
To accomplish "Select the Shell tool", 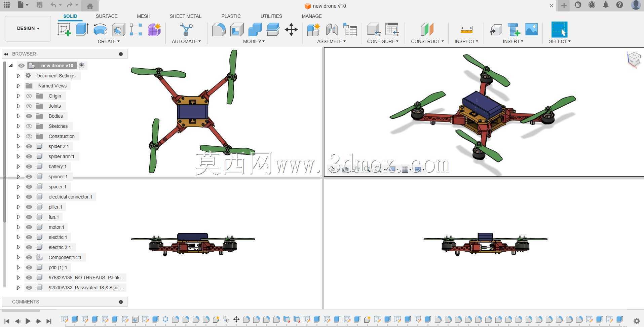I will point(237,30).
